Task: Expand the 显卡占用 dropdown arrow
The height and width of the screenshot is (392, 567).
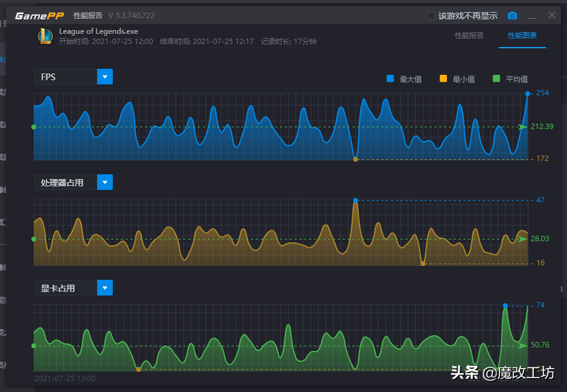Action: [x=105, y=288]
